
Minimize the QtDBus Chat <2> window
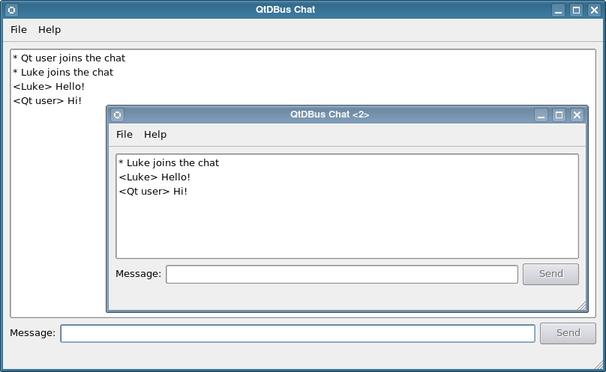tap(541, 115)
